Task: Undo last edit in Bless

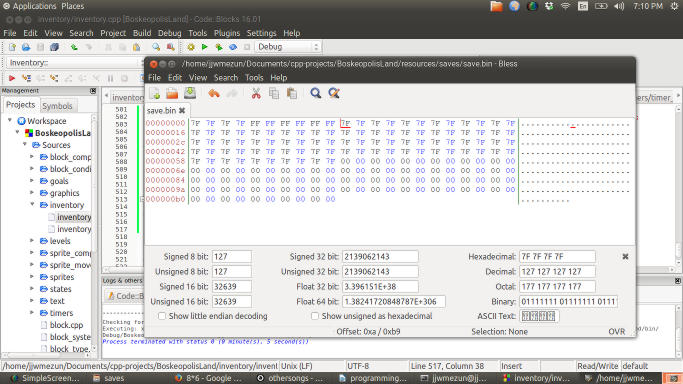Action: (213, 93)
